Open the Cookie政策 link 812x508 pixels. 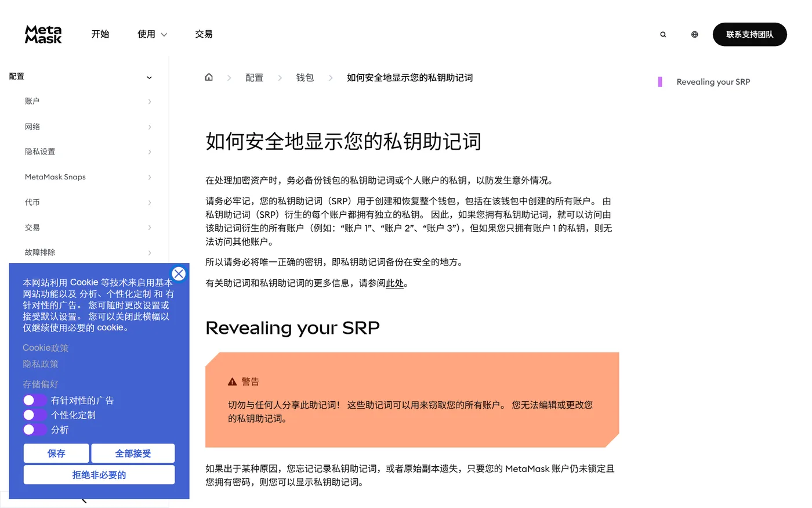[46, 348]
